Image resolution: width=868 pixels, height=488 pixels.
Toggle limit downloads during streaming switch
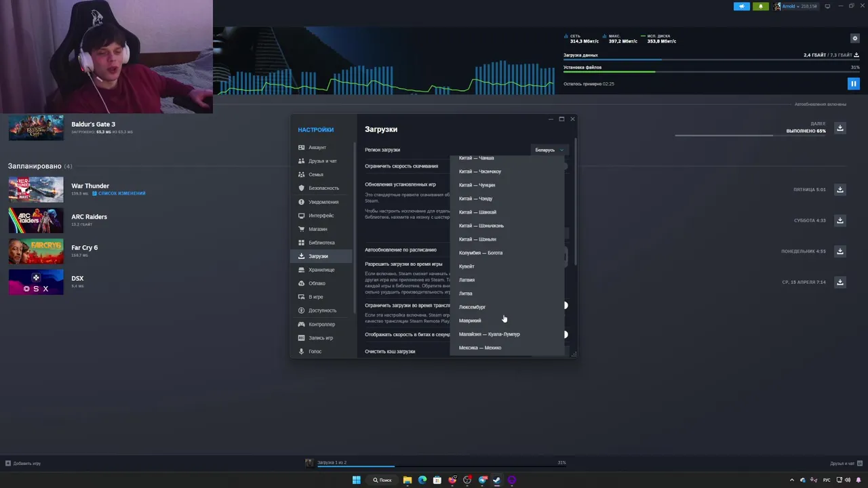(x=566, y=305)
